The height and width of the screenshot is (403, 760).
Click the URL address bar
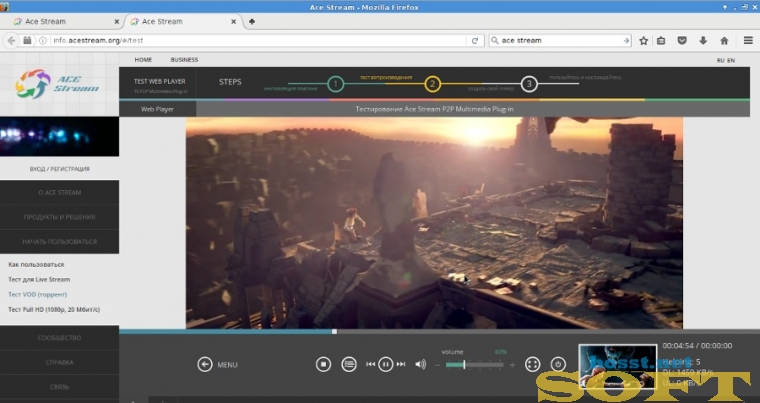click(257, 41)
